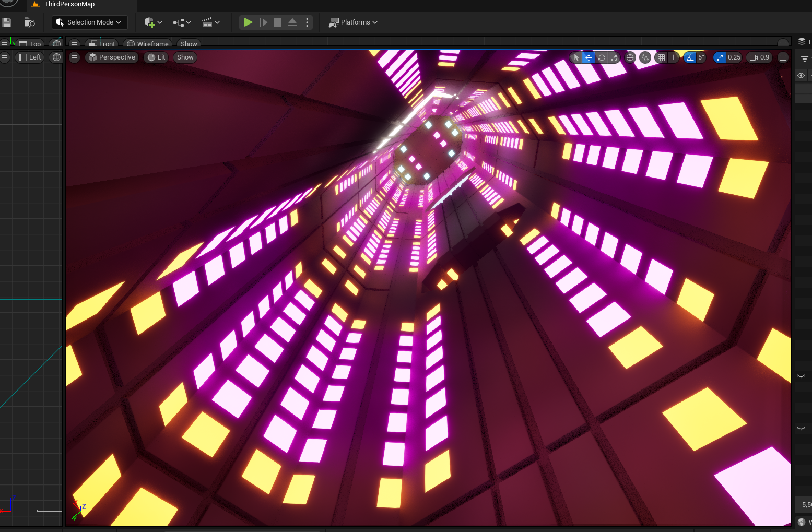Select the translate (move) gizmo tool
Image resolution: width=812 pixels, height=532 pixels.
[589, 57]
